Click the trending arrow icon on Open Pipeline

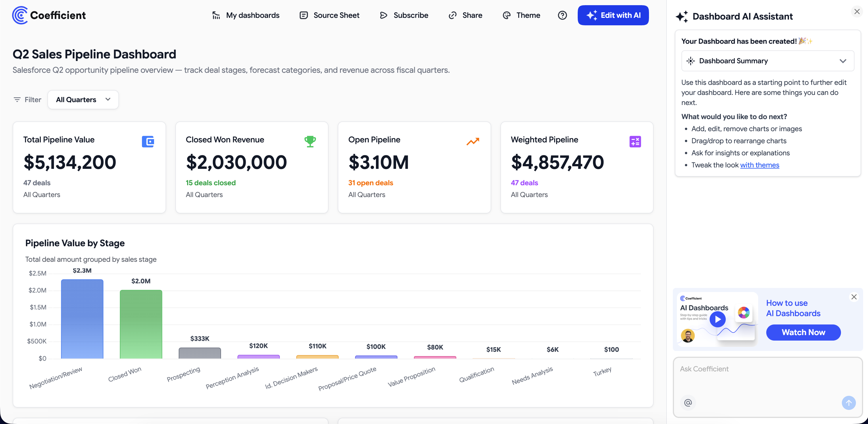[x=473, y=141]
